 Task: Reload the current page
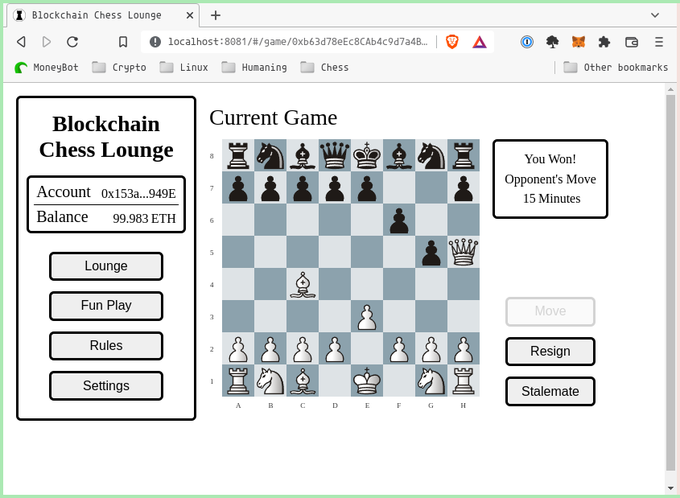point(72,42)
